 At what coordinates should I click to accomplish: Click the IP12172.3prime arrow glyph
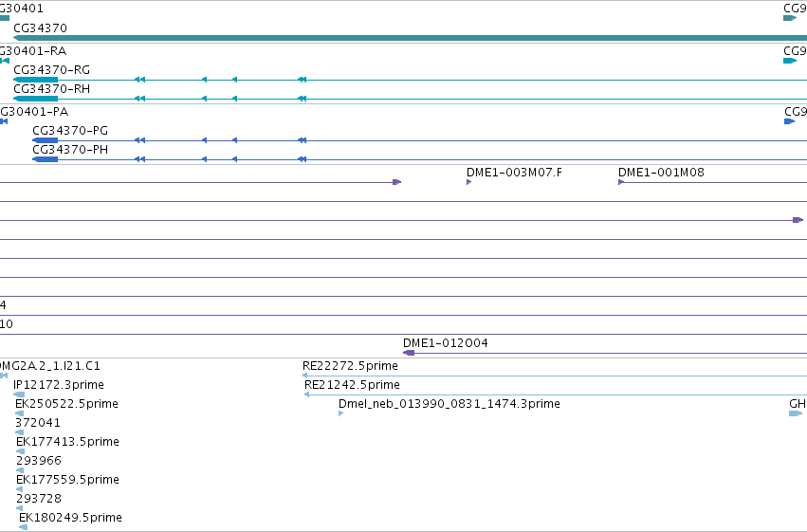pyautogui.click(x=19, y=394)
